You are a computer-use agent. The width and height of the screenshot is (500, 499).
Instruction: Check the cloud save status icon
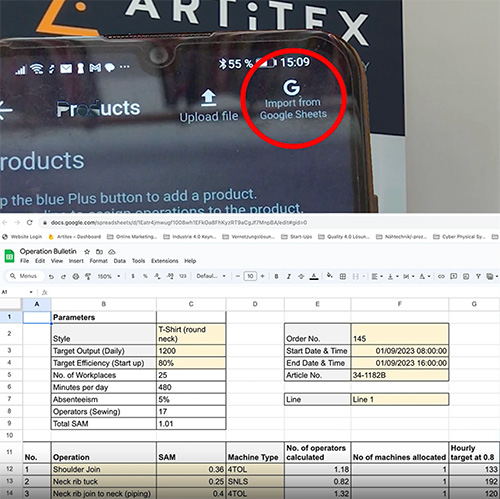[x=112, y=252]
